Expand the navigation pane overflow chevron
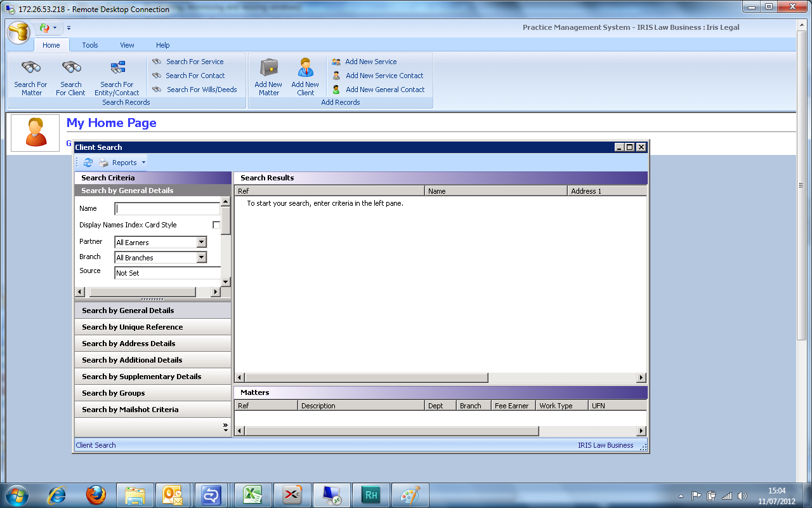Image resolution: width=812 pixels, height=508 pixels. pyautogui.click(x=225, y=427)
